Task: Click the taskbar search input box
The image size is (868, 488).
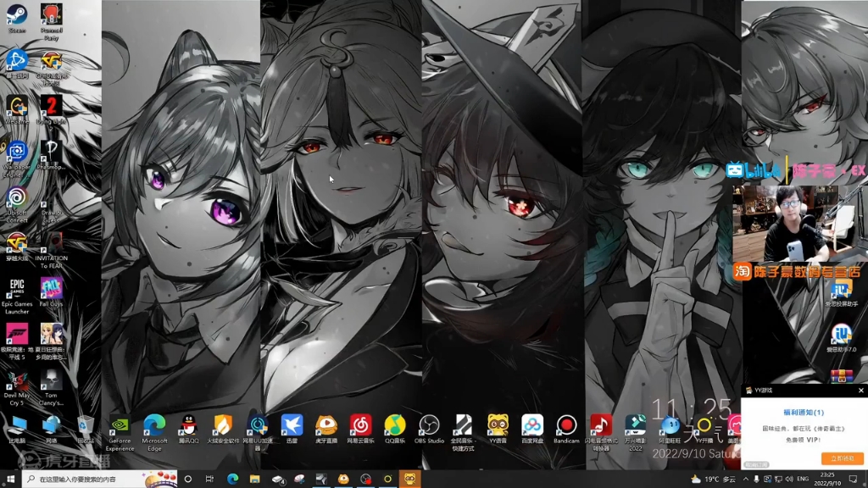Action: tap(100, 479)
